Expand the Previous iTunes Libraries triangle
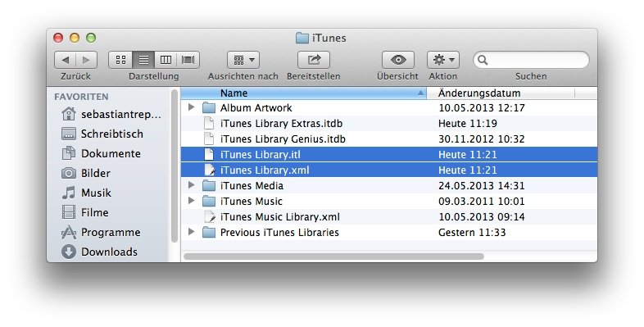This screenshot has width=644, height=327. click(x=191, y=232)
